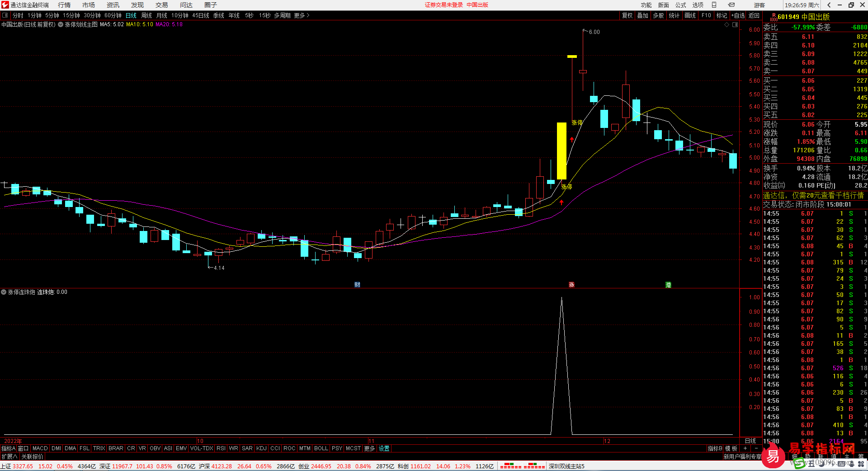Select the VOL-TDX indicator tab

pyautogui.click(x=202, y=448)
